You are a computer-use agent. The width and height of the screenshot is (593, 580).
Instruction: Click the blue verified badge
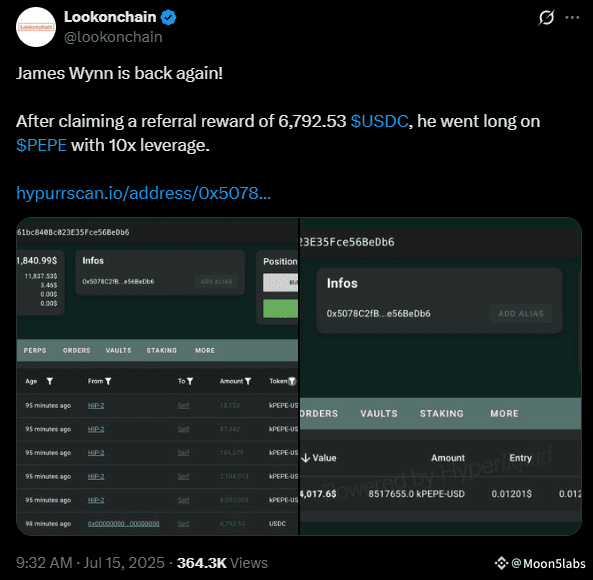(168, 17)
